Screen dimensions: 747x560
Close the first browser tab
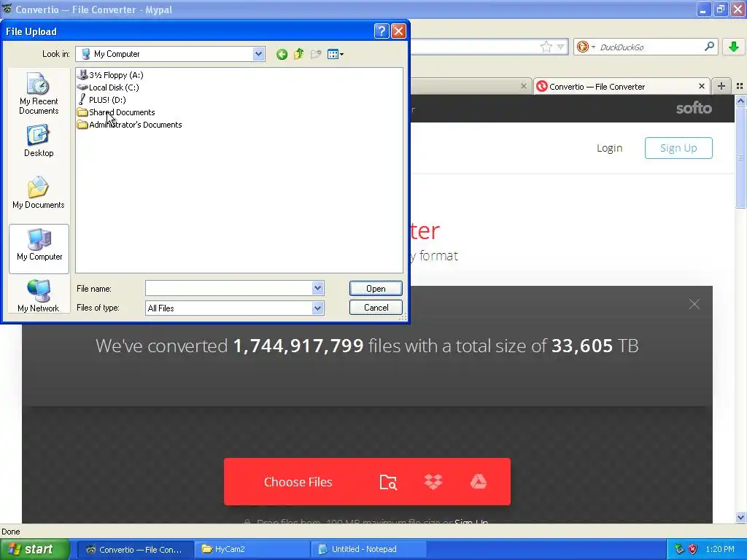524,86
